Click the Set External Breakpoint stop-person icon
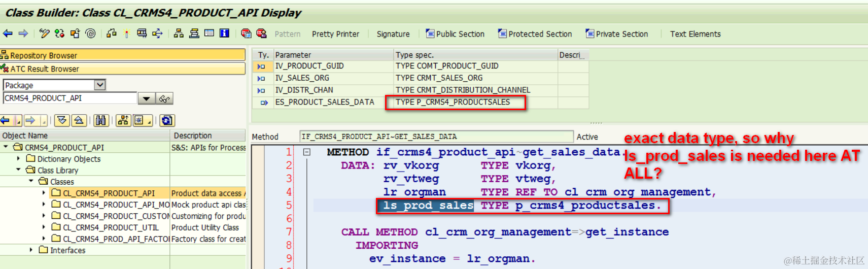 click(x=261, y=33)
